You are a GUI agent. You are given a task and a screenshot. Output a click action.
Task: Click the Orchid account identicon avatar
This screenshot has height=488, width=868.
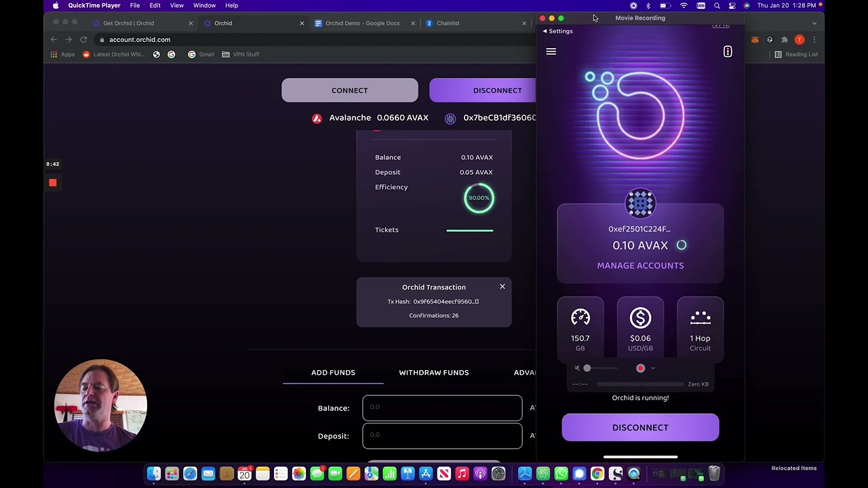[x=640, y=203]
